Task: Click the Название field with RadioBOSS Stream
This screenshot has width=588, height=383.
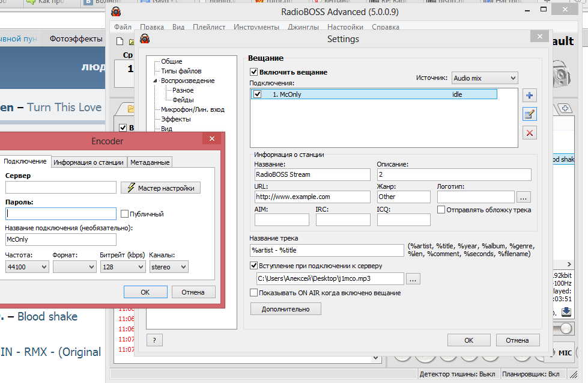Action: pyautogui.click(x=312, y=174)
